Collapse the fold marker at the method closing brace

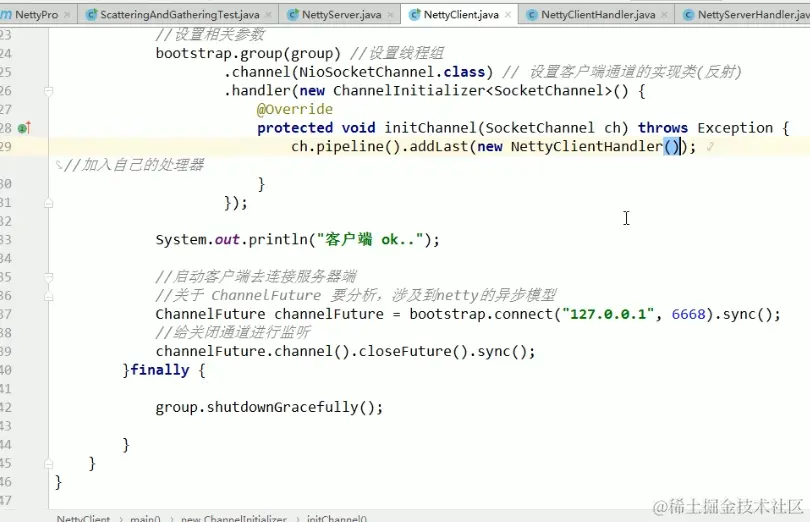49,464
